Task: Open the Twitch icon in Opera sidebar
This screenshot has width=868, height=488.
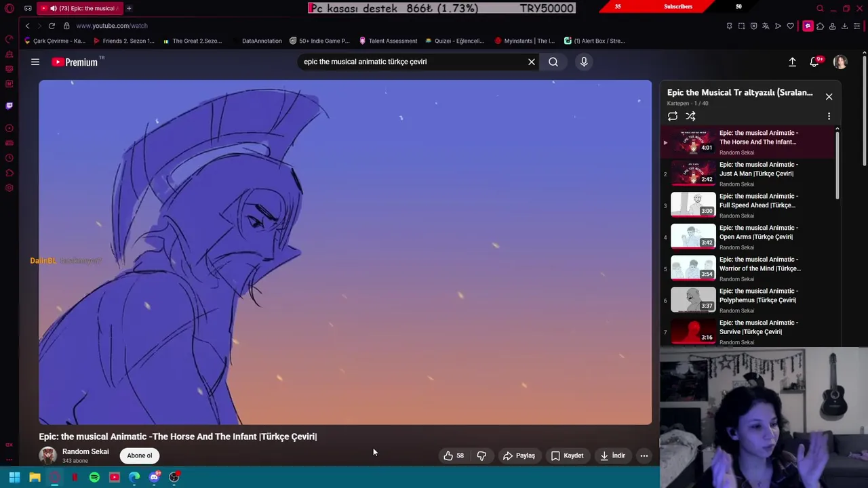Action: tap(9, 106)
